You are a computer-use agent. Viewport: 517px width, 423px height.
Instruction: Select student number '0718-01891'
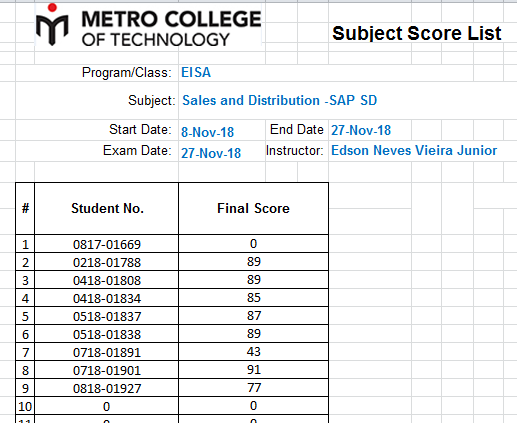pyautogui.click(x=107, y=352)
